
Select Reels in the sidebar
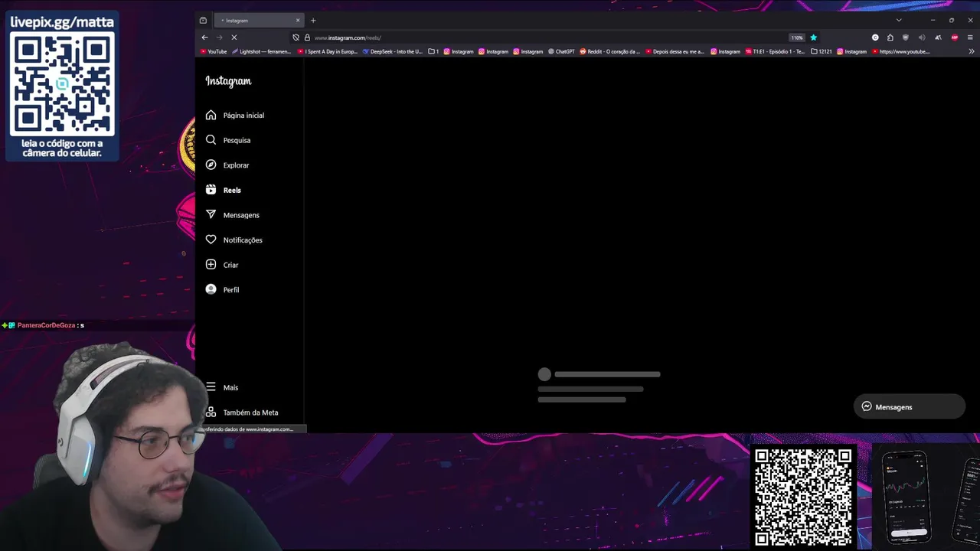pos(224,190)
